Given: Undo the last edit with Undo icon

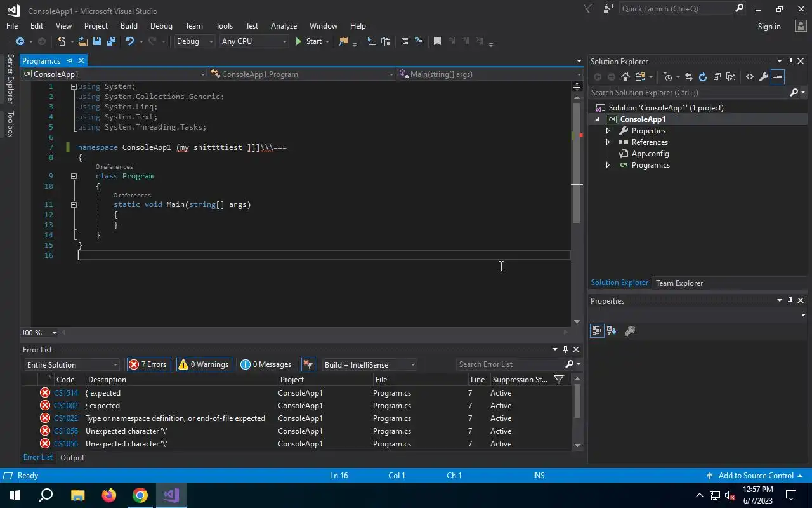Looking at the screenshot, I should [x=130, y=41].
